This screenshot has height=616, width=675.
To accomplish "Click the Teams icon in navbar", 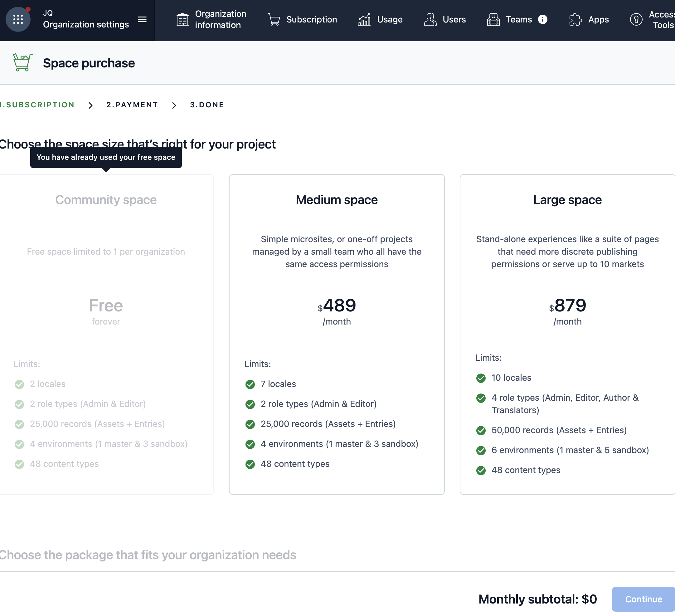I will (493, 19).
